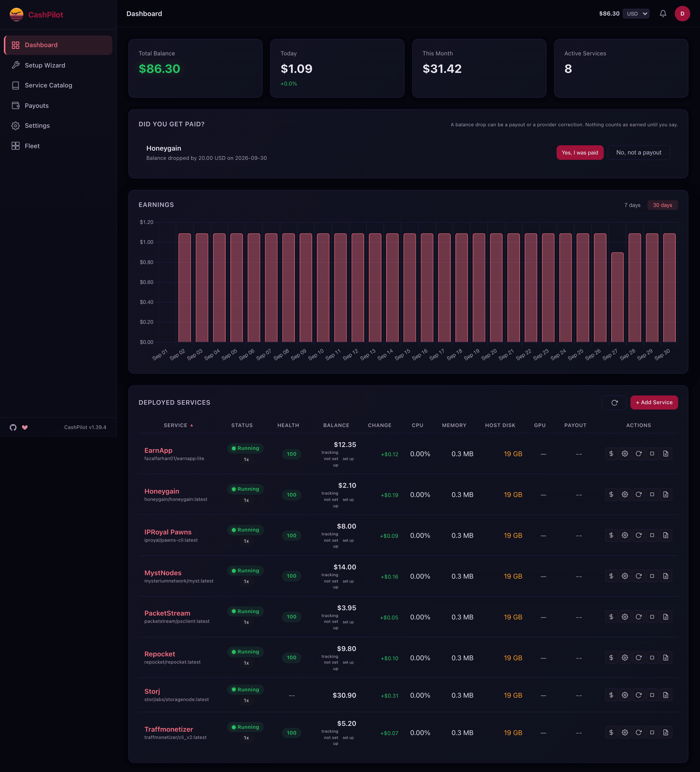Click Traffmonetizer balance 'set up' link
The height and width of the screenshot is (772, 700).
tap(348, 738)
